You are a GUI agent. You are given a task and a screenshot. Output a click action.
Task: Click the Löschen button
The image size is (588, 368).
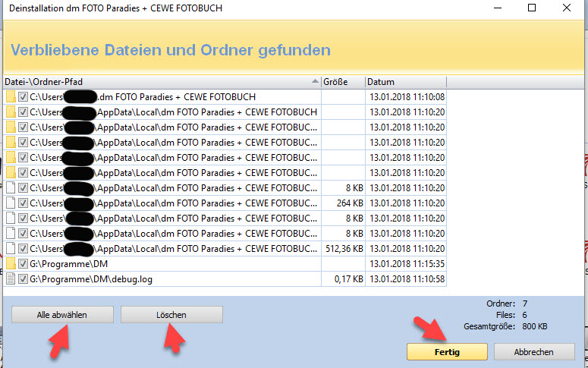[x=171, y=315]
